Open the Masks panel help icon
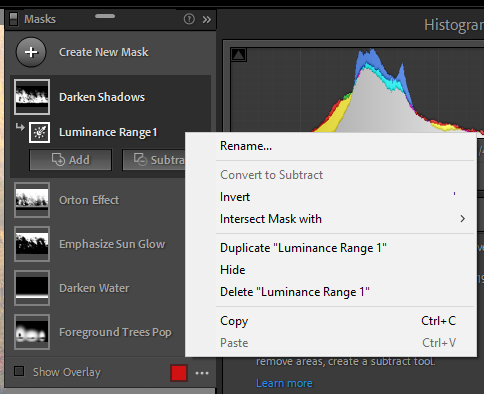The width and height of the screenshot is (484, 394). click(x=189, y=19)
